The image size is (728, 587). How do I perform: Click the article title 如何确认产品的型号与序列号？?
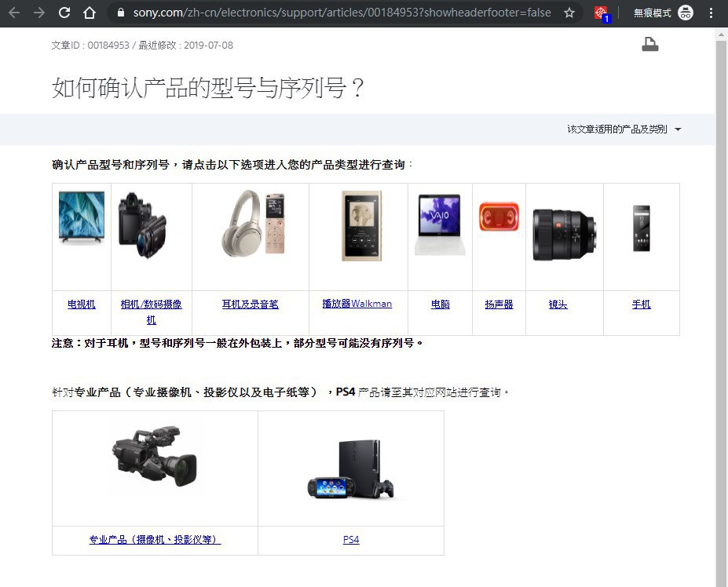point(207,87)
